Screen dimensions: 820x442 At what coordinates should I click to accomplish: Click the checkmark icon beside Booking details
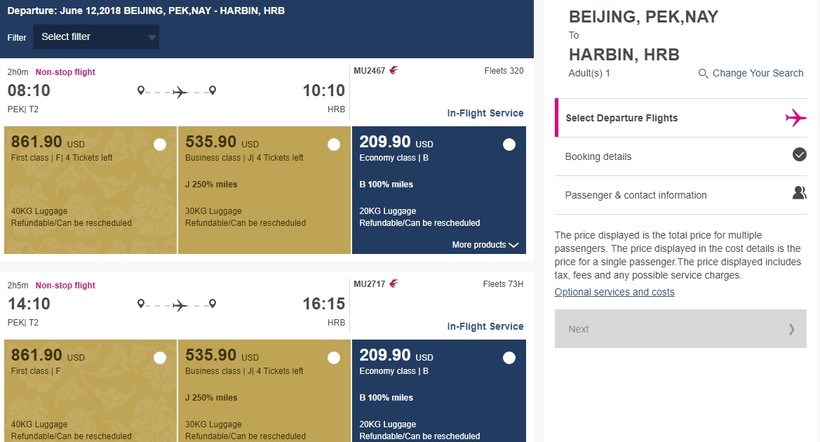tap(799, 155)
